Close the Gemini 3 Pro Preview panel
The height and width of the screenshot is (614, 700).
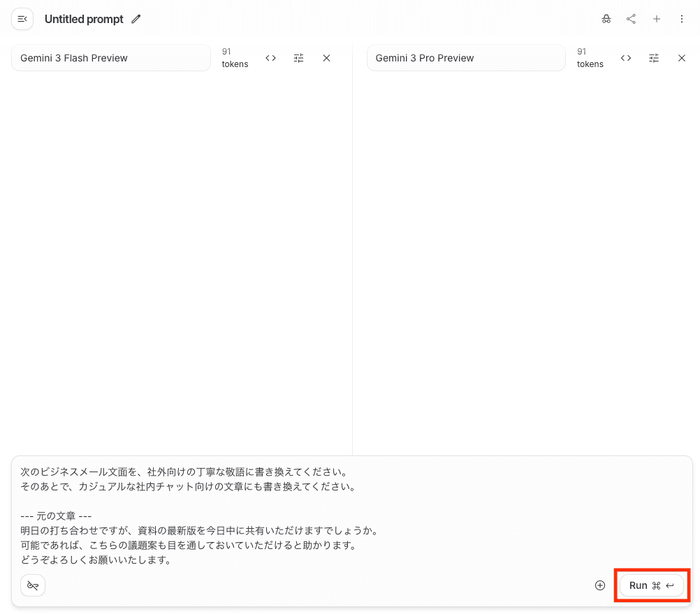coord(682,58)
